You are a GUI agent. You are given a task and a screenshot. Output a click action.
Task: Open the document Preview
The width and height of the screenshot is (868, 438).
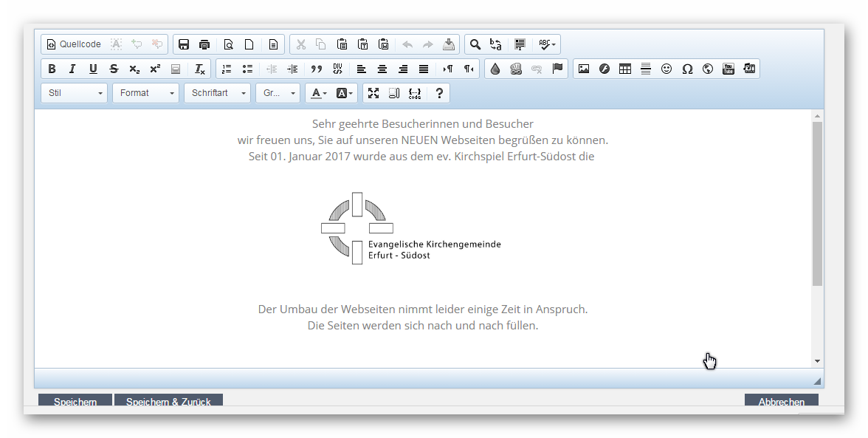click(228, 44)
